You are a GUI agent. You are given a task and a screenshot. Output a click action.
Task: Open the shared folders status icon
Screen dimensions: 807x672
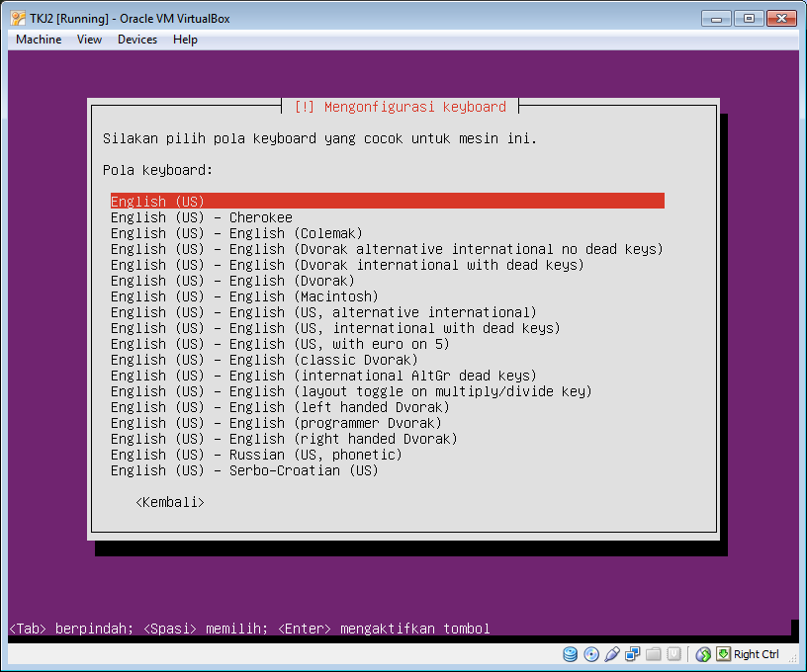point(654,654)
